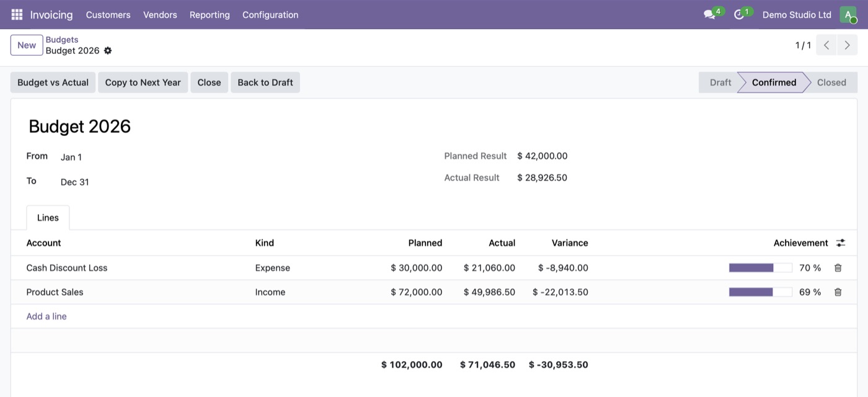Go to the previous record arrow
The width and height of the screenshot is (868, 397).
pyautogui.click(x=826, y=45)
